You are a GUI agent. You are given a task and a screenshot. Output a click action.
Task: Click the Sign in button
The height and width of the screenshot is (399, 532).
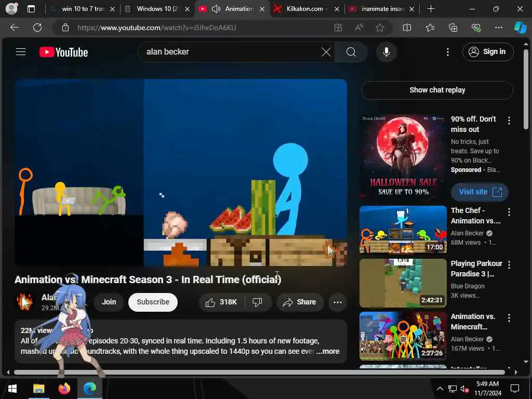487,52
